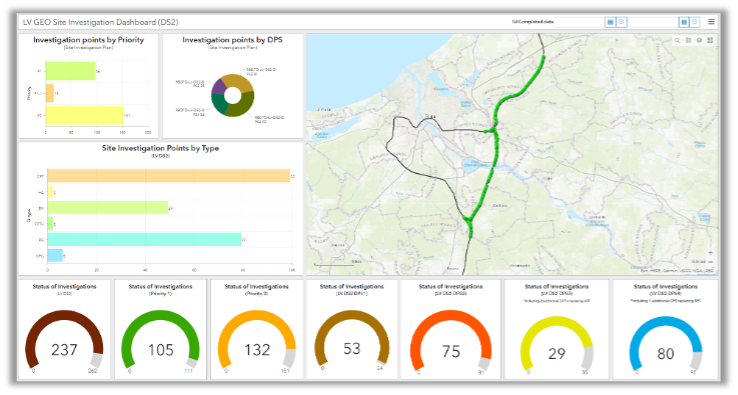This screenshot has height=395, width=738.
Task: Select the yellow P2 priority bar
Action: [85, 115]
